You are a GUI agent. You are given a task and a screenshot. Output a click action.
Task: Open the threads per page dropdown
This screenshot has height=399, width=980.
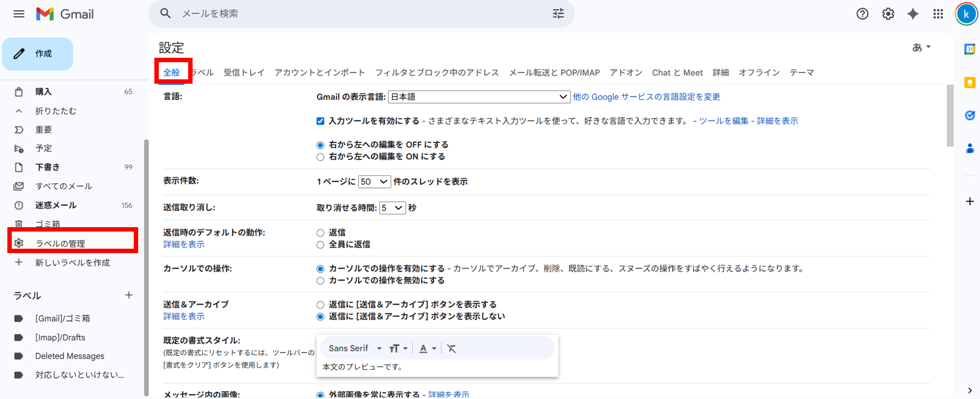click(x=374, y=182)
